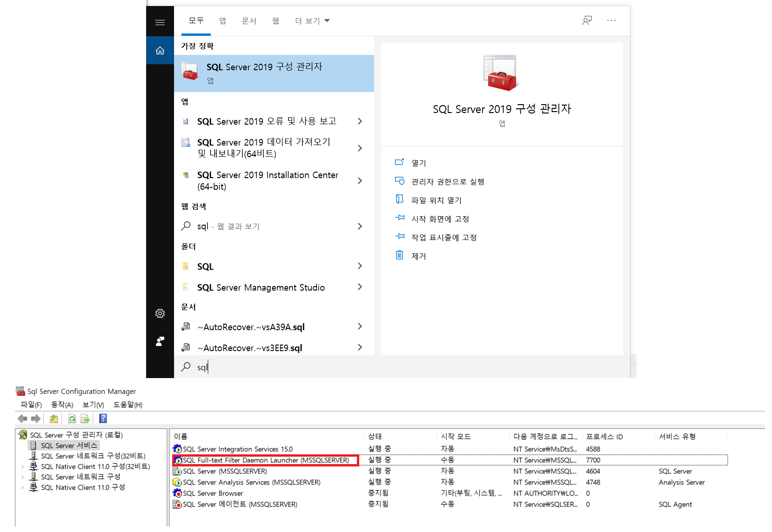Expand the SQL Server 2019 데이터 가져오기 result arrow
The width and height of the screenshot is (772, 532).
coord(360,148)
